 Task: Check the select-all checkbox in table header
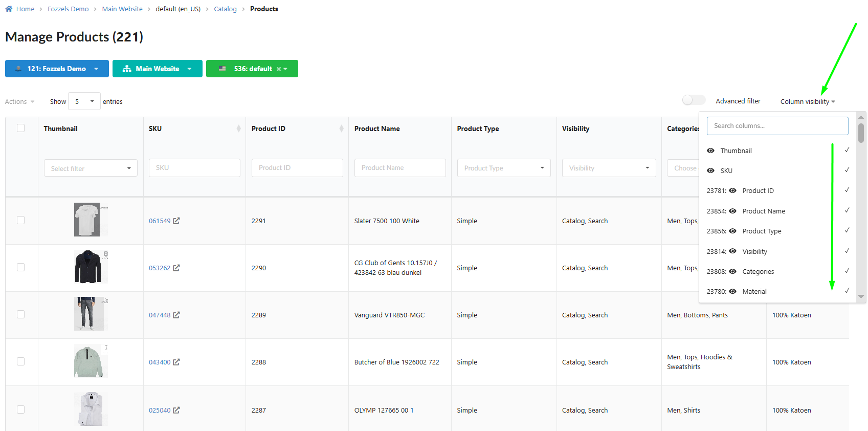21,128
